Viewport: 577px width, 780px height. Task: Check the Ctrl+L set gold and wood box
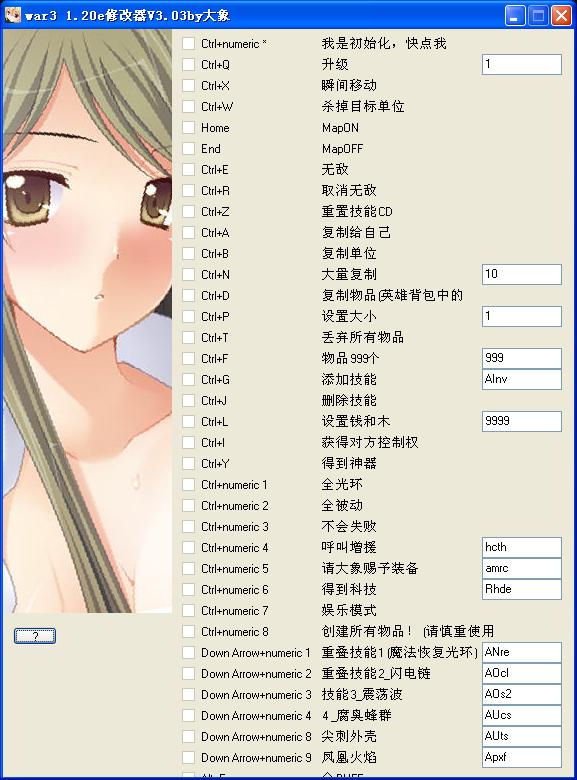(189, 422)
